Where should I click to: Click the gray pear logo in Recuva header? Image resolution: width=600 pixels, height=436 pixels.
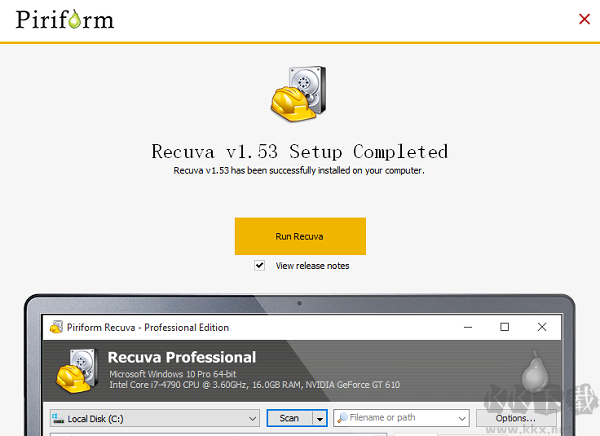[535, 371]
